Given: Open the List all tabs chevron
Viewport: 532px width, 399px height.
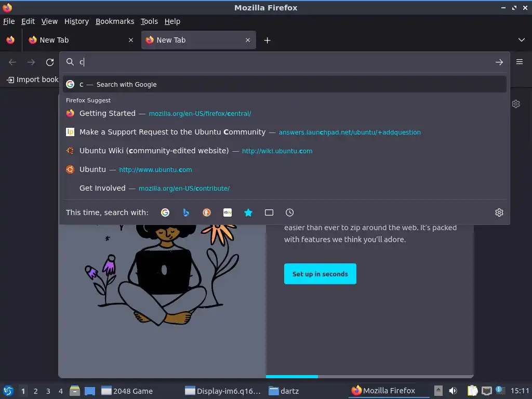Looking at the screenshot, I should coord(522,40).
